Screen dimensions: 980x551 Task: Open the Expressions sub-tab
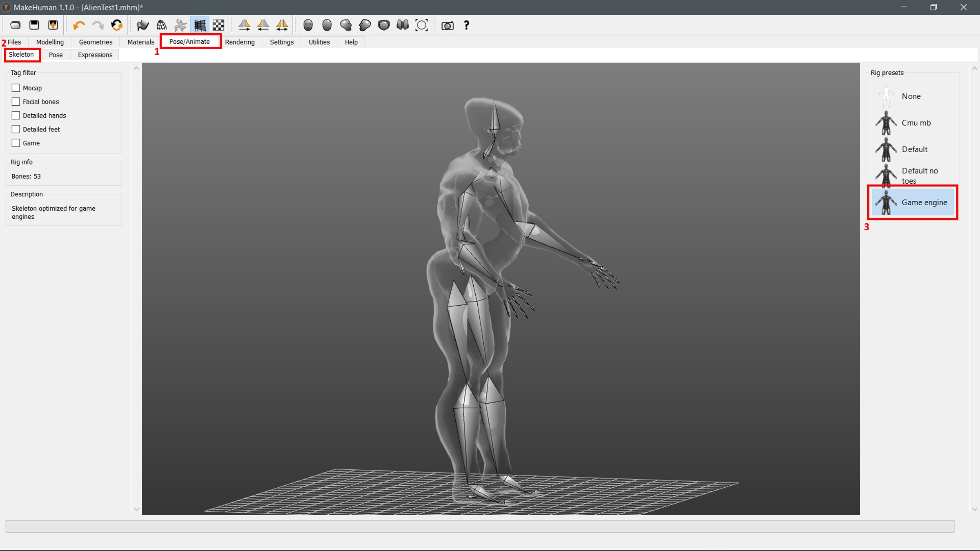(x=95, y=55)
